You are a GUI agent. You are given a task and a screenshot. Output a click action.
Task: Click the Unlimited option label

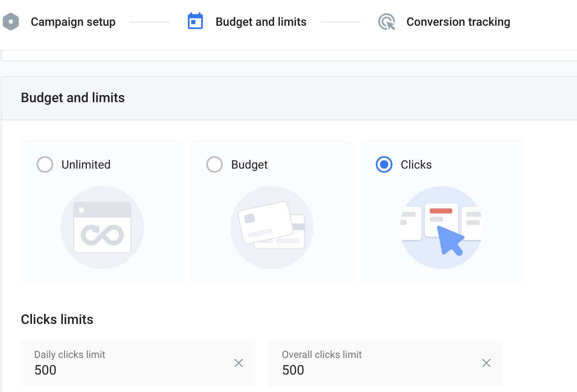click(86, 165)
